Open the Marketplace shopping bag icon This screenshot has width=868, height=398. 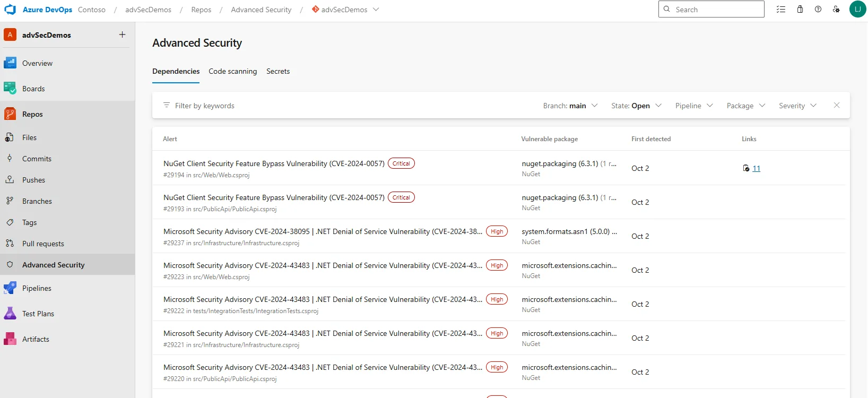point(800,10)
